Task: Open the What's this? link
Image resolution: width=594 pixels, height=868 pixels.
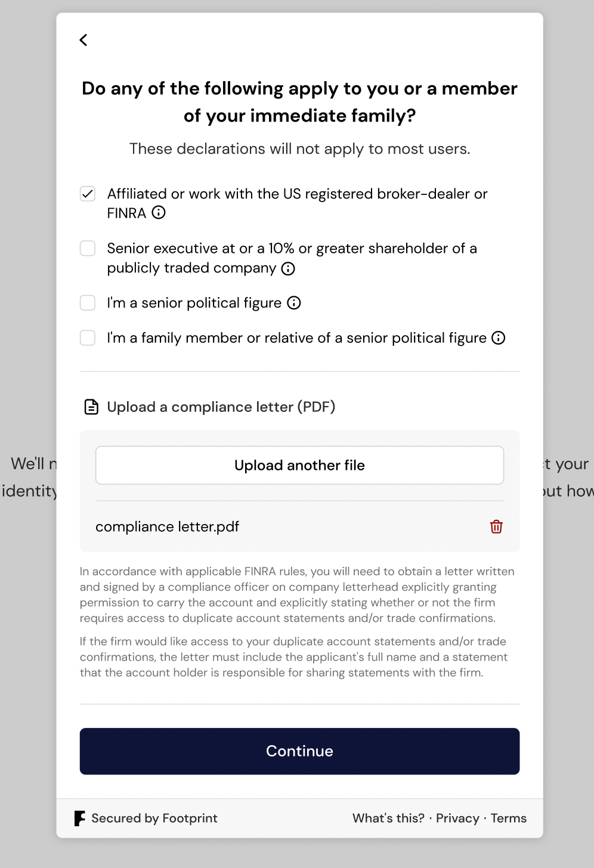Action: tap(388, 818)
